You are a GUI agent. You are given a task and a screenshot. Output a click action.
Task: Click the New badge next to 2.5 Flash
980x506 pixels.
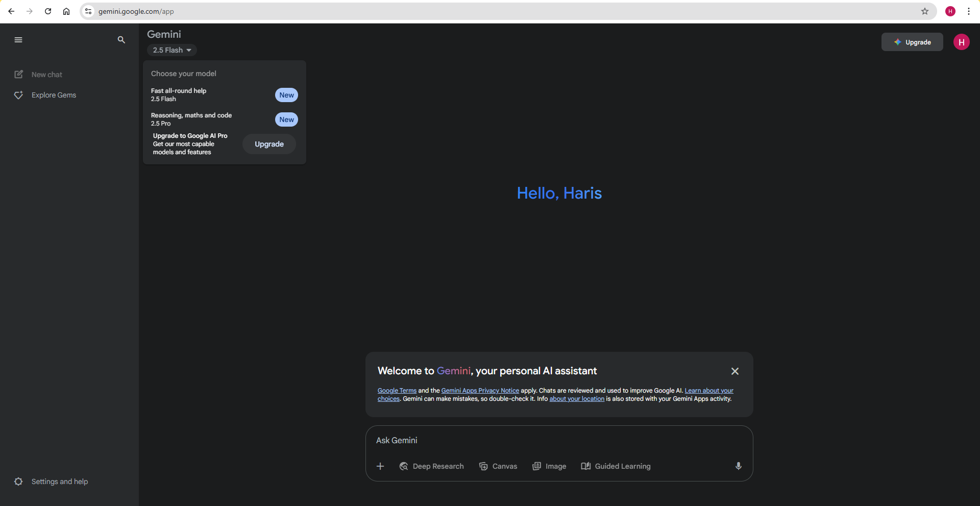286,95
